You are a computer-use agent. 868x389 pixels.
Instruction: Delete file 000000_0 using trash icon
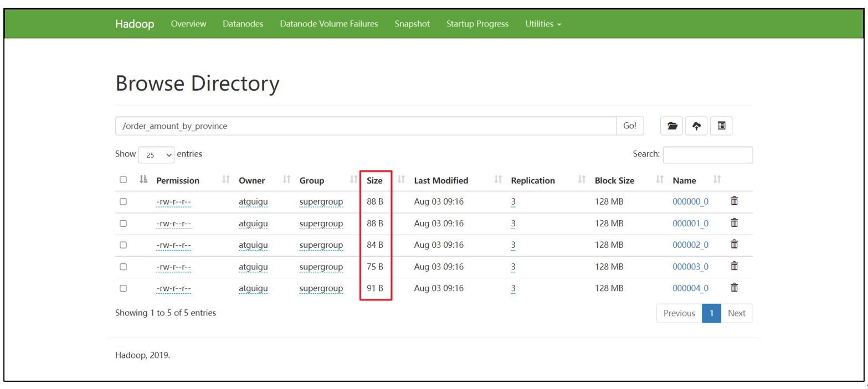(734, 201)
